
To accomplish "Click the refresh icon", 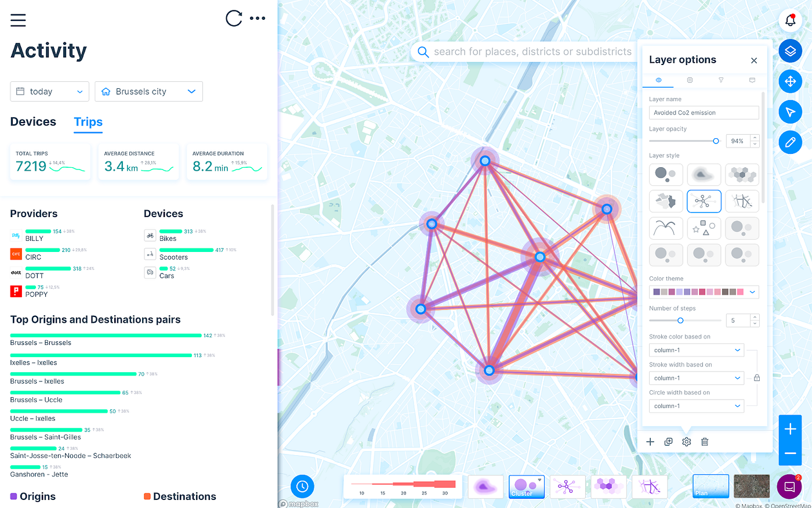I will pyautogui.click(x=234, y=19).
